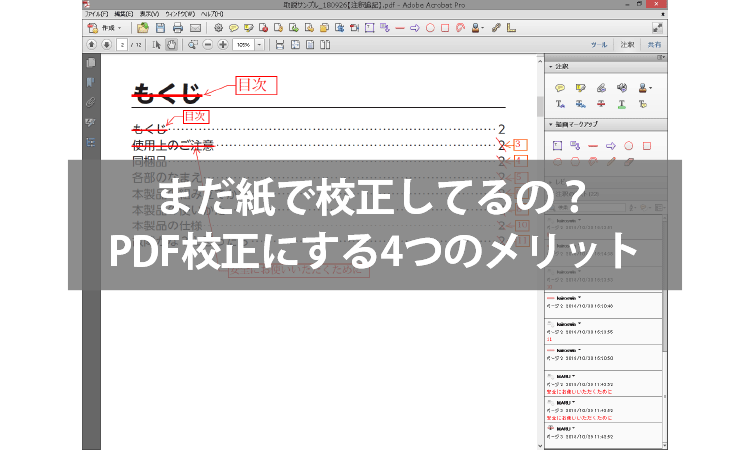The image size is (750, 450).
Task: Select the highlight text tool in the top toolbar
Action: [x=248, y=28]
